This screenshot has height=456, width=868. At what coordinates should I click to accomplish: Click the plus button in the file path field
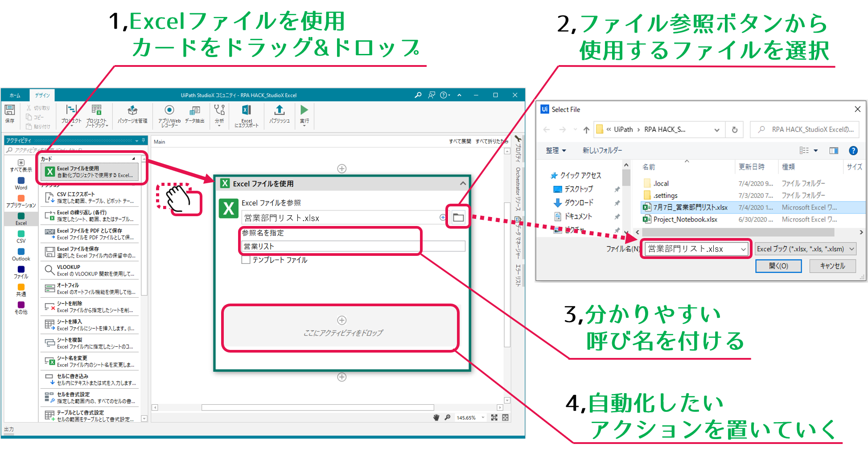coord(442,218)
